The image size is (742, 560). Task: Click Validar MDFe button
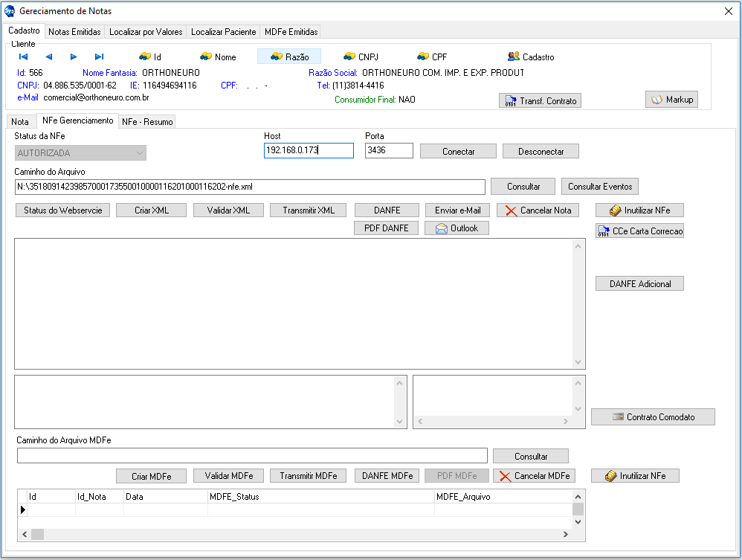tap(228, 476)
